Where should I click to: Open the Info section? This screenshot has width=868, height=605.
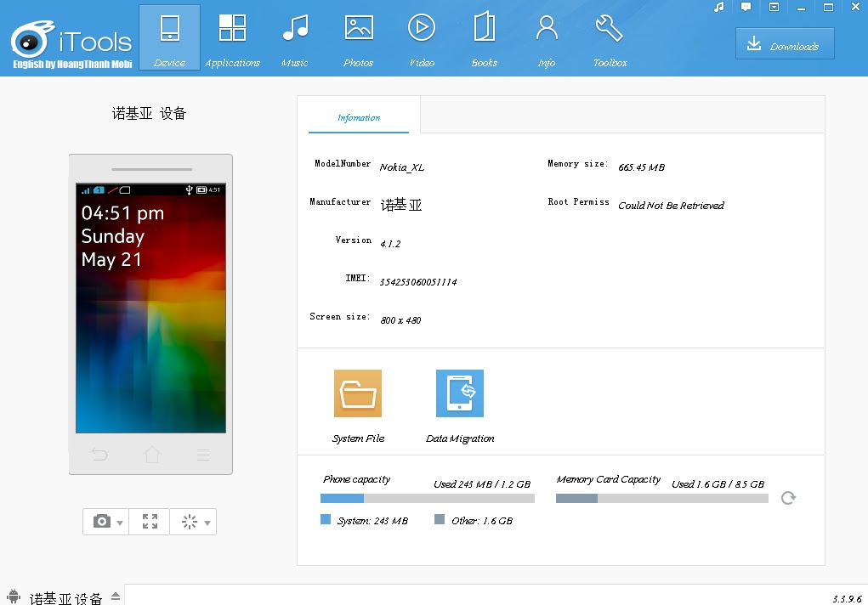pos(547,37)
